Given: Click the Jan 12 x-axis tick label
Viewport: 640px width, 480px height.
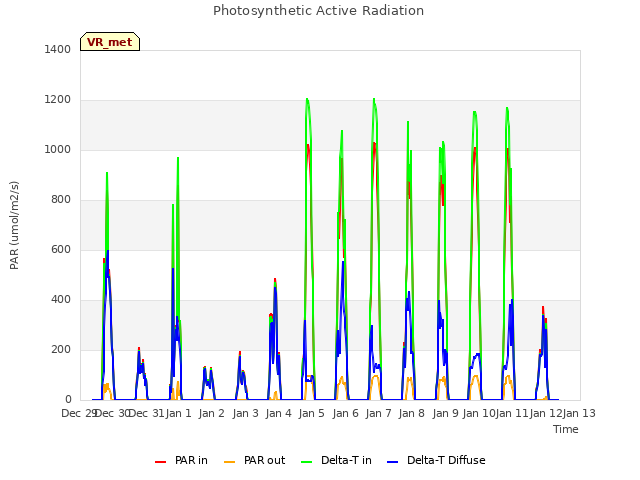Looking at the screenshot, I should click(546, 413).
